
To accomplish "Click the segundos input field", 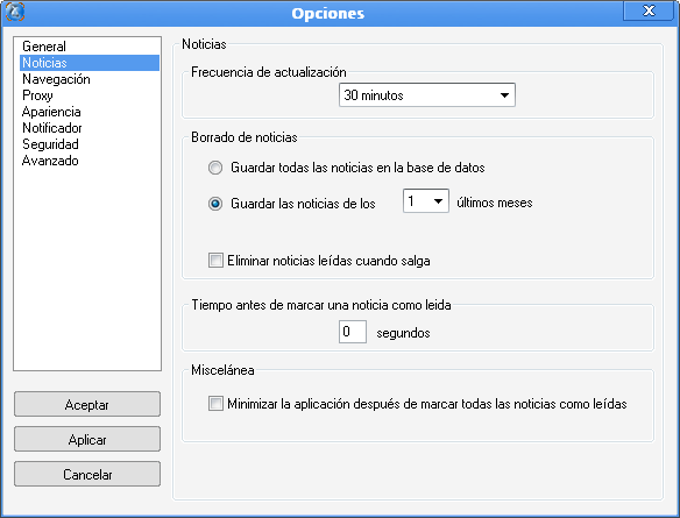I will 352,332.
